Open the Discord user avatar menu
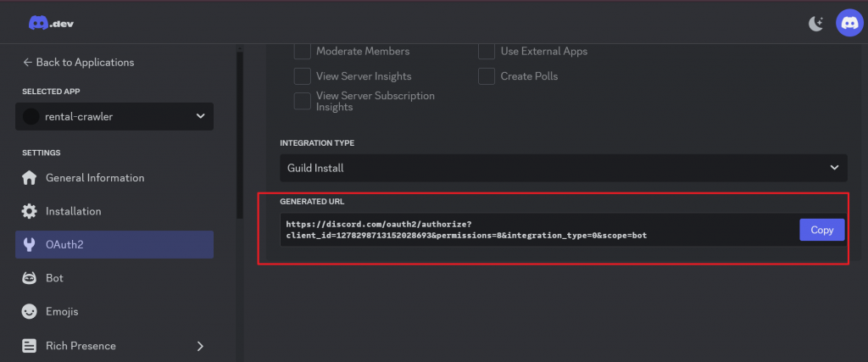Screen dimensions: 868x362 (850, 23)
